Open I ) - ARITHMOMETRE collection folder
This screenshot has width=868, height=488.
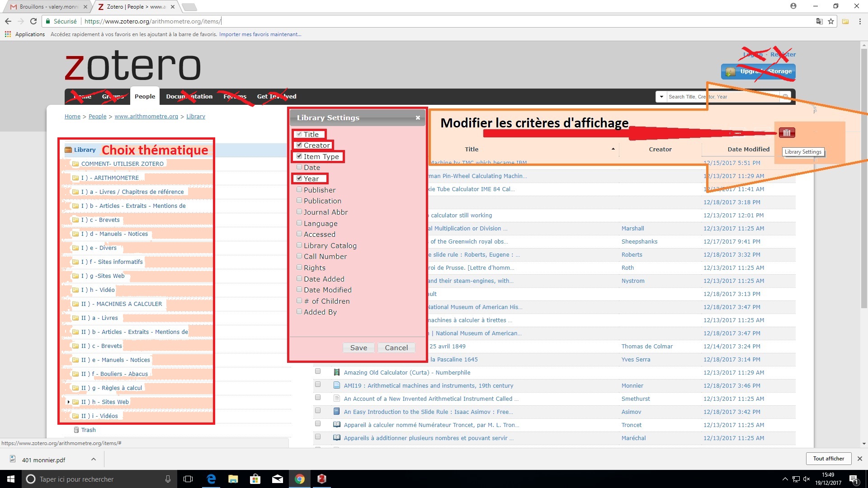[x=110, y=178]
